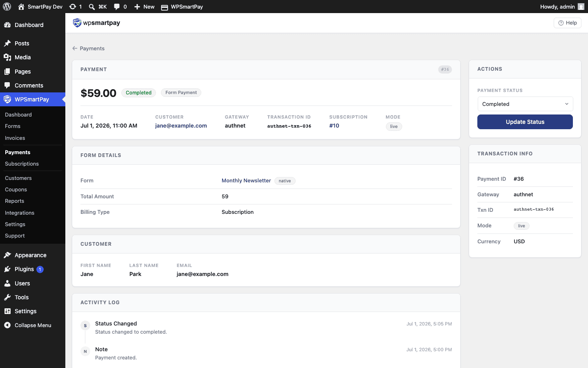Image resolution: width=588 pixels, height=368 pixels.
Task: Open the Forms submenu item
Action: (13, 126)
